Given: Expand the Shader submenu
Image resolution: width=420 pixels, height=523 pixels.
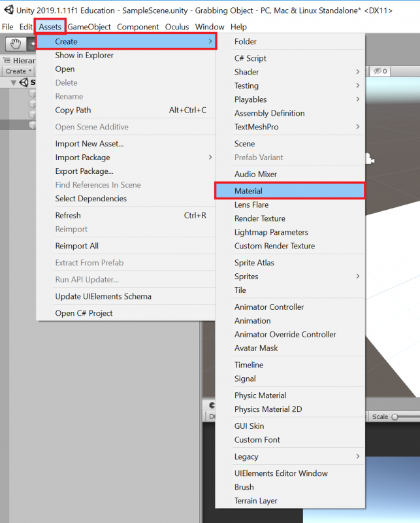Looking at the screenshot, I should (290, 72).
